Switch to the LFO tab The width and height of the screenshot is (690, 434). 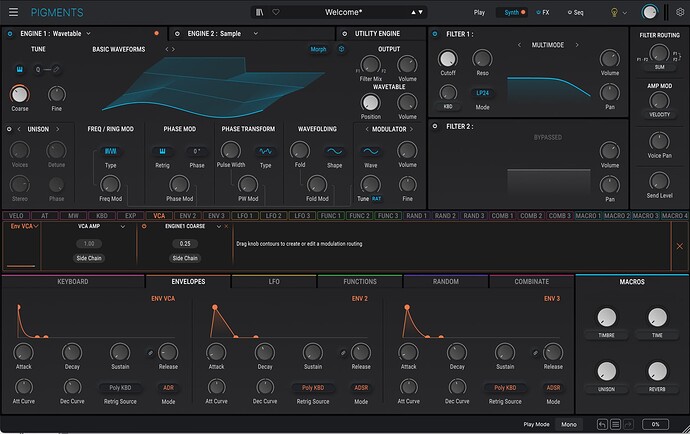coord(274,282)
